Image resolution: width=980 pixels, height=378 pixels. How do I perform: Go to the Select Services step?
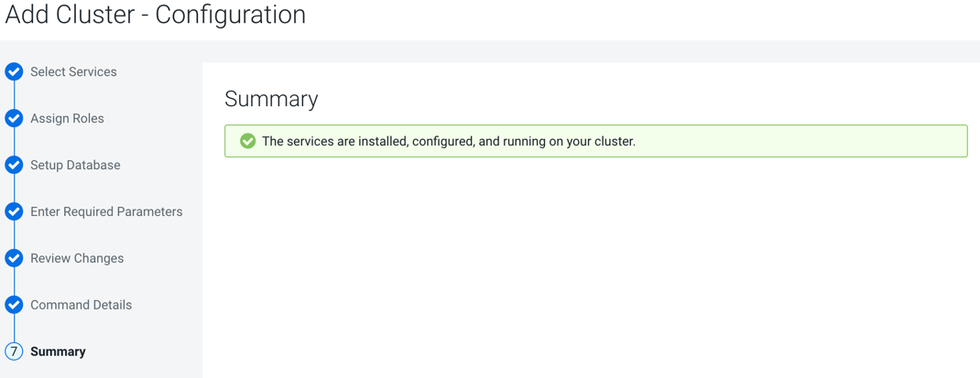[73, 71]
